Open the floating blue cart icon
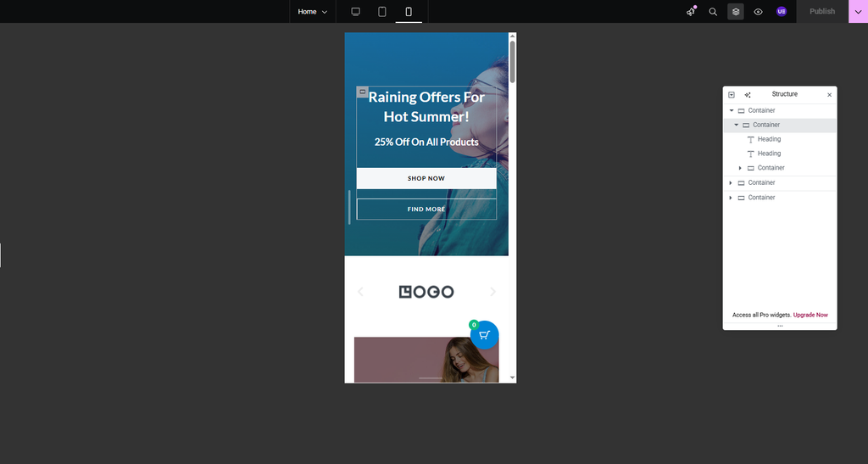Viewport: 868px width, 464px height. pos(484,335)
